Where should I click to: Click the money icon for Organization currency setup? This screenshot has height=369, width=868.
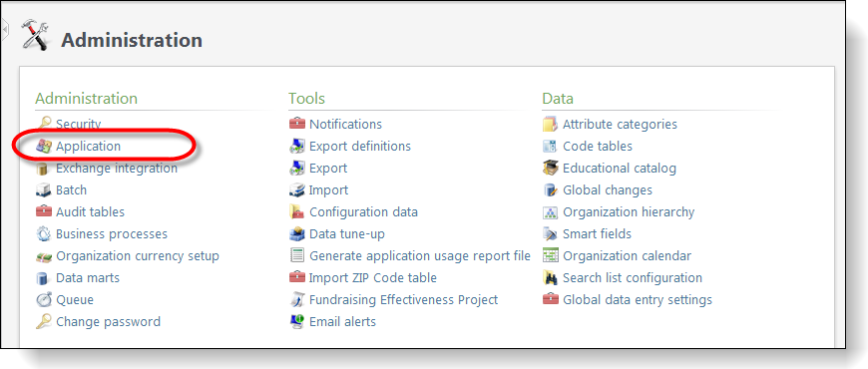(43, 256)
